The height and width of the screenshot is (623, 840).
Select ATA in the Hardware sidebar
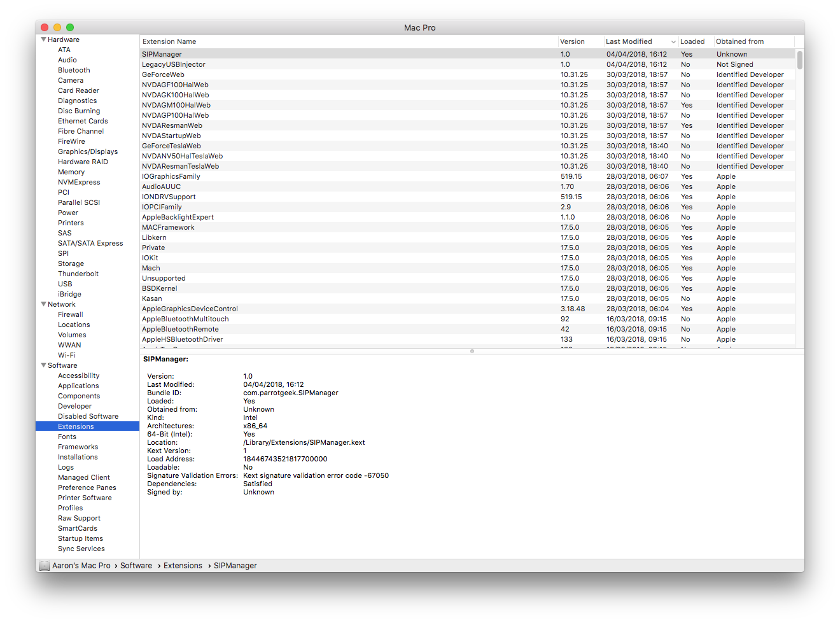click(64, 50)
